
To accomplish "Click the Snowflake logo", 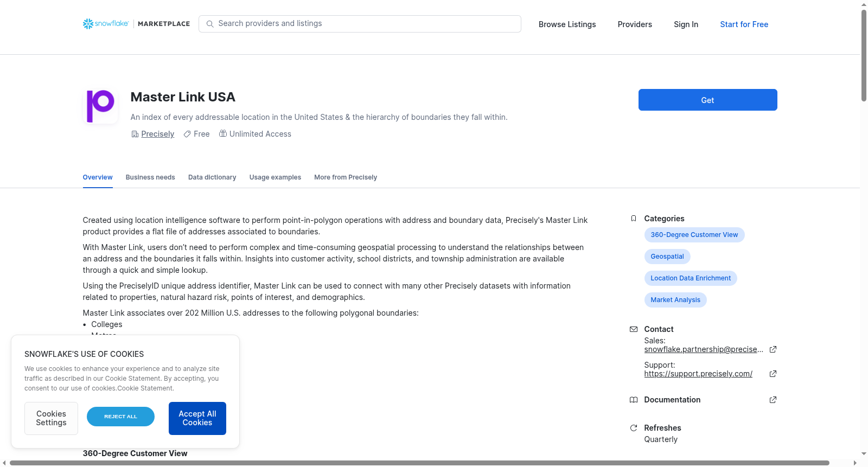I will [106, 24].
